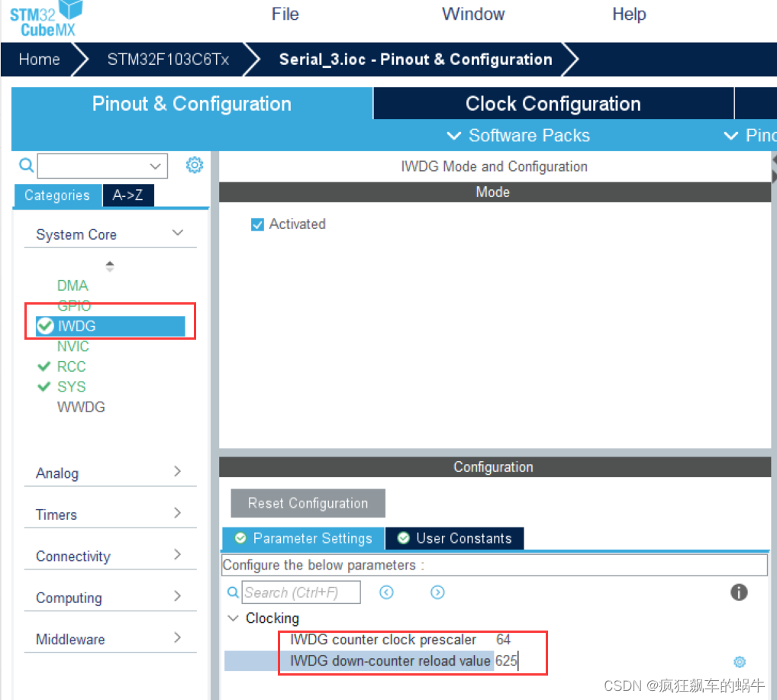Click the User Constants tab check icon
Viewport: 777px width, 700px height.
tap(403, 538)
